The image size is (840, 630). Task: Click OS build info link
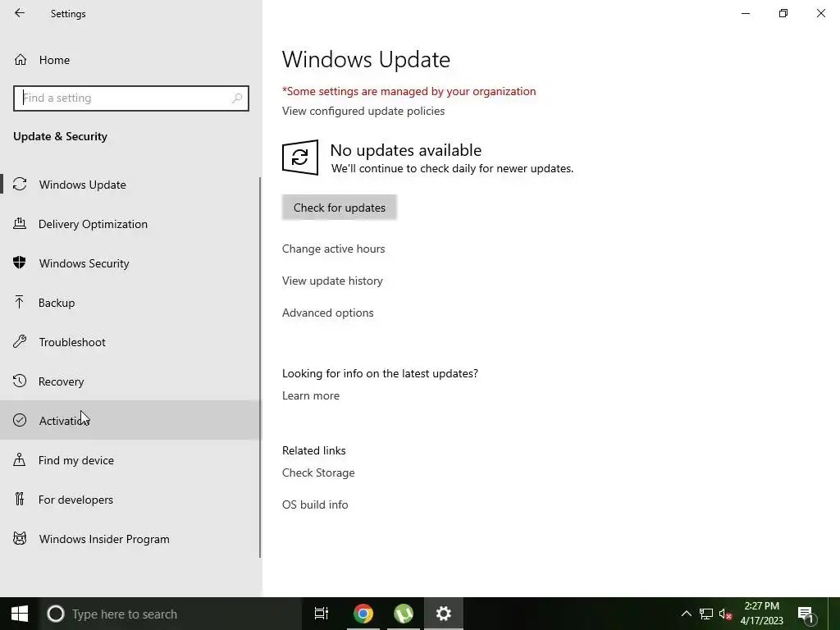pyautogui.click(x=315, y=504)
